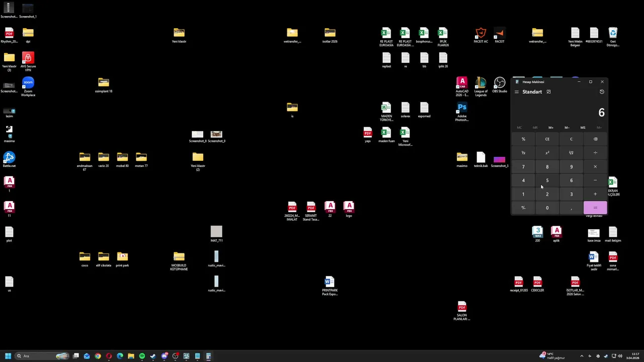
Task: Select Adobe Photoshop desktop shortcut
Action: click(x=462, y=112)
